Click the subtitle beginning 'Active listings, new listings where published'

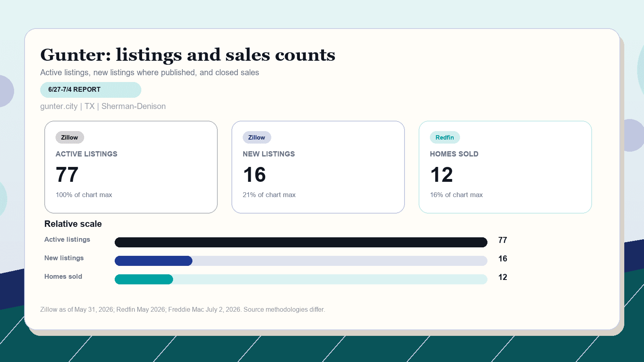[150, 72]
